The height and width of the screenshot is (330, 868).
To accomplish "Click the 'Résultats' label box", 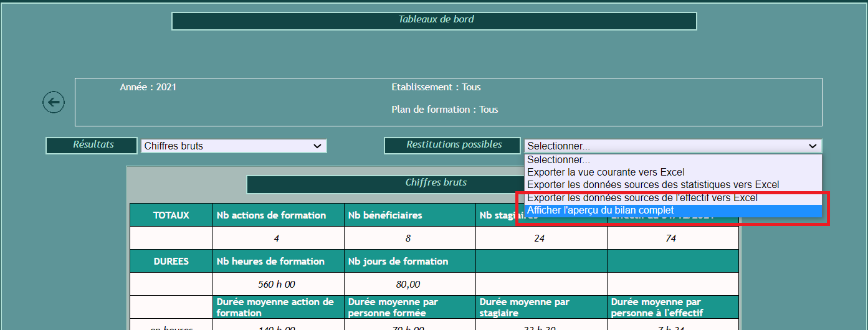I will 92,145.
